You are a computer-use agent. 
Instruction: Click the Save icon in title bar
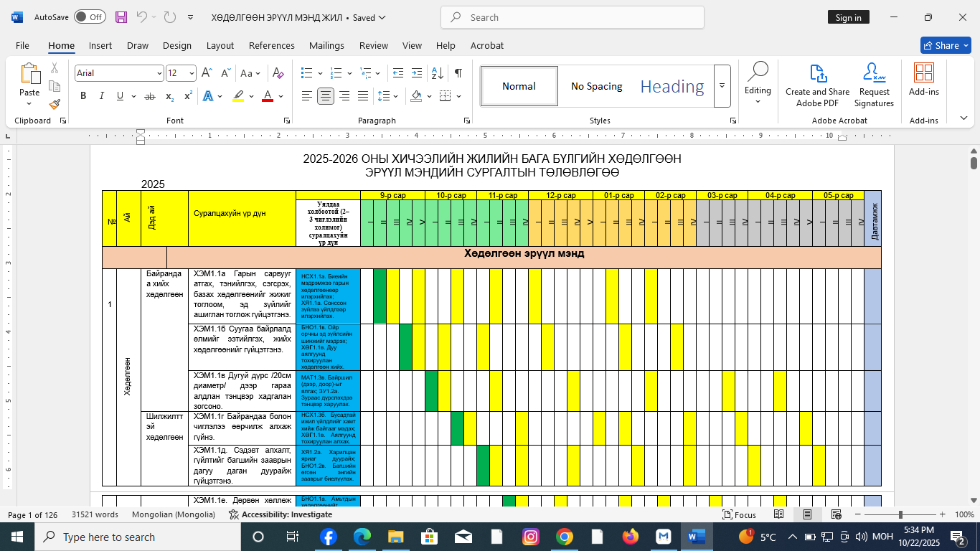coord(121,17)
